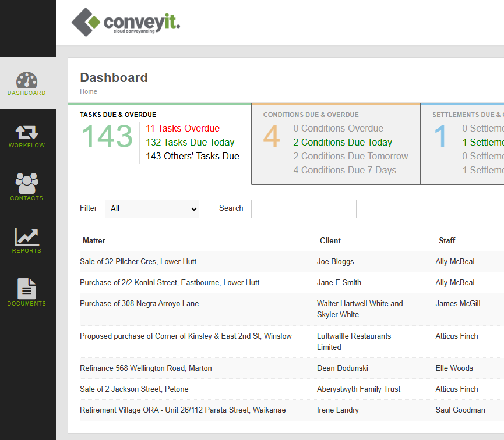Screen dimensions: 504x440
Task: View 2 Conditions Due Today
Action: tap(343, 142)
